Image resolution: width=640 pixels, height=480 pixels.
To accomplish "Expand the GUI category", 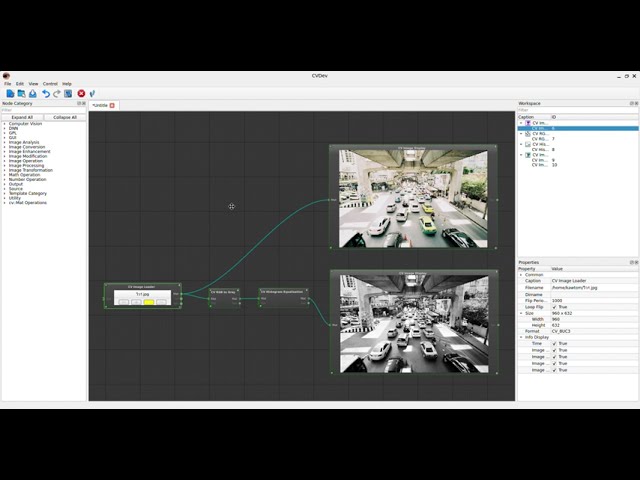I will pos(5,138).
